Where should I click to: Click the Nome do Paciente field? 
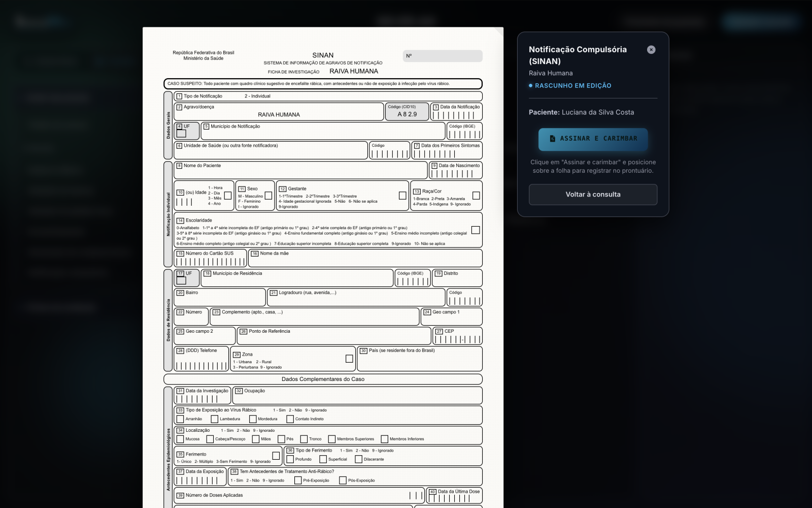click(x=300, y=170)
